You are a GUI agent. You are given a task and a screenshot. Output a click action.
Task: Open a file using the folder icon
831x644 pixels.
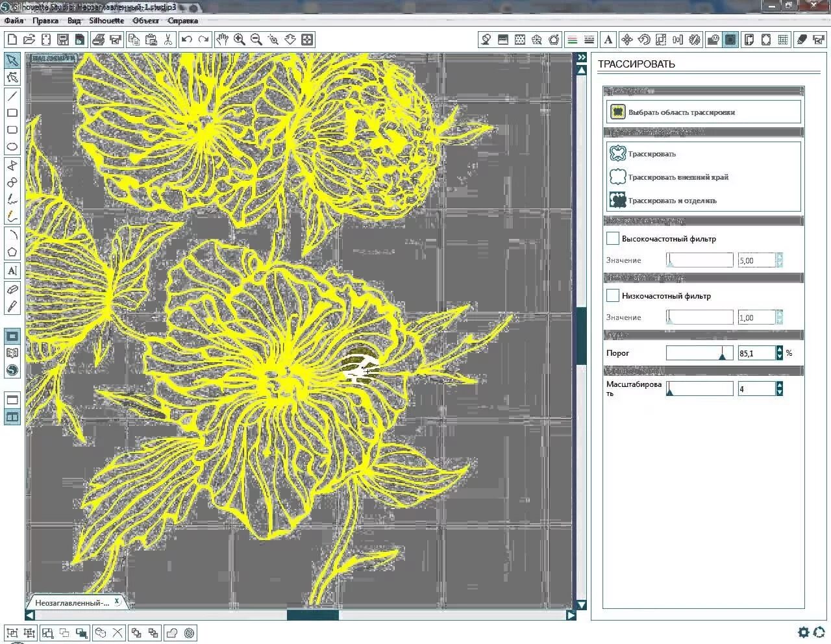pyautogui.click(x=29, y=40)
